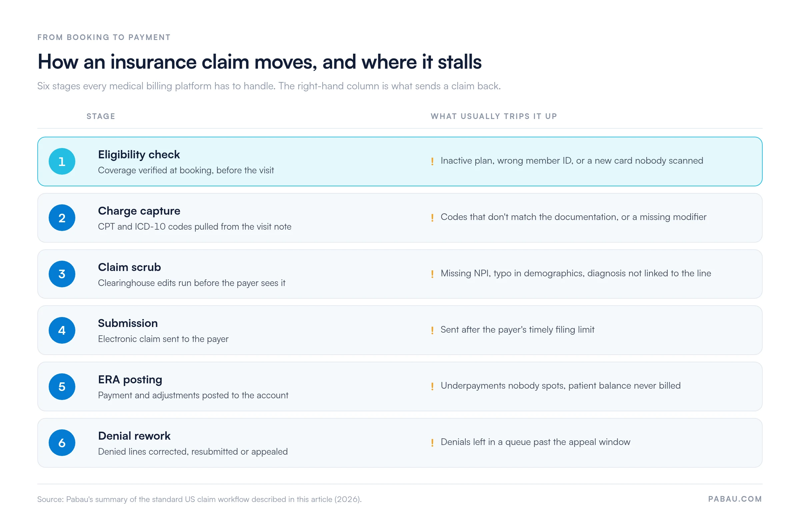Click the 'STAGE' column header
800x532 pixels.
(101, 116)
